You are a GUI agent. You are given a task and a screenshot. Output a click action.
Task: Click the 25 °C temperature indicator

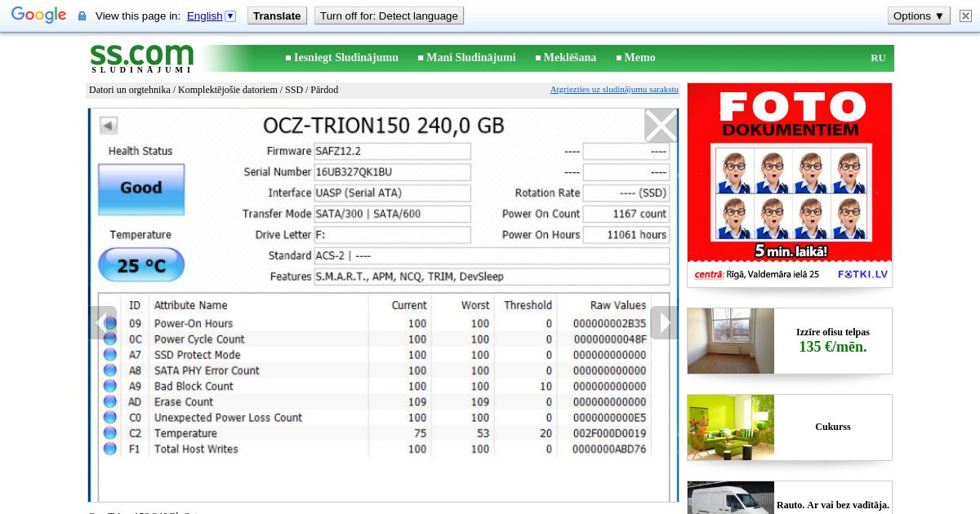(x=141, y=265)
